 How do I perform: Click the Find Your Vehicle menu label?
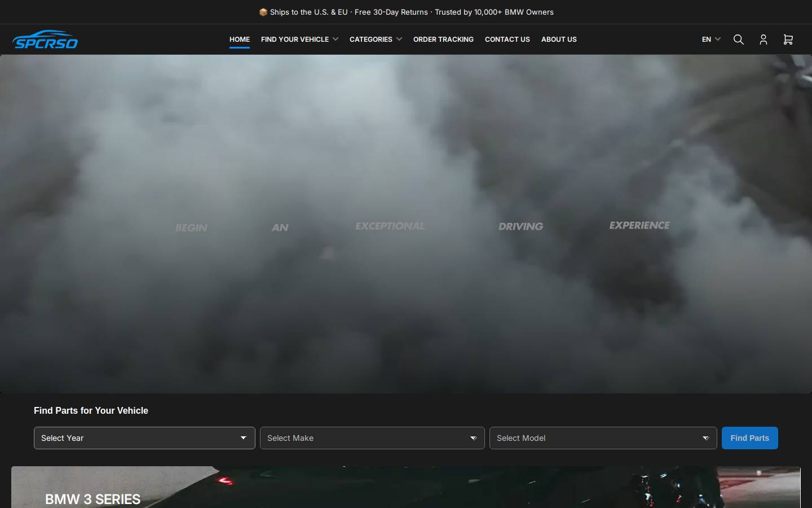pos(294,40)
